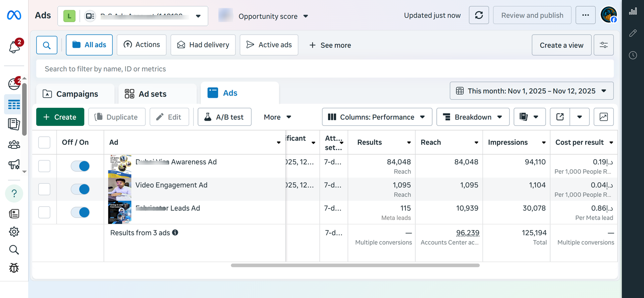Expand the More actions dropdown

click(277, 117)
